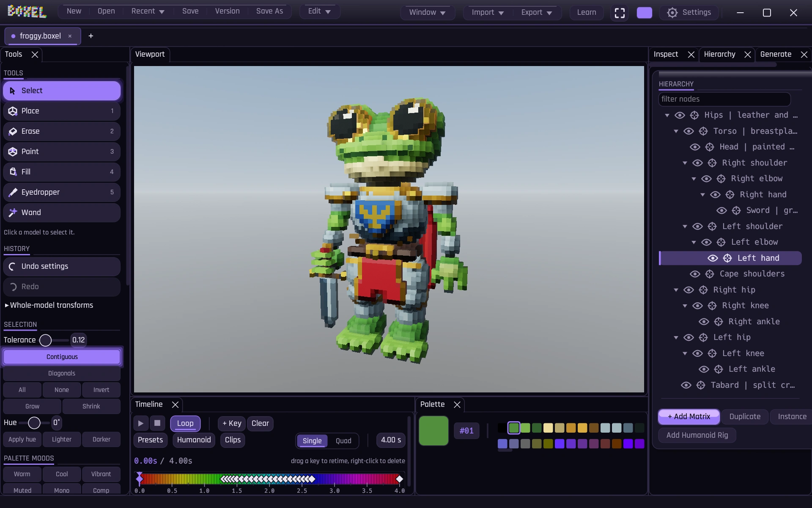Open Settings gear in top bar
Screen dimensions: 812x508
click(689, 13)
